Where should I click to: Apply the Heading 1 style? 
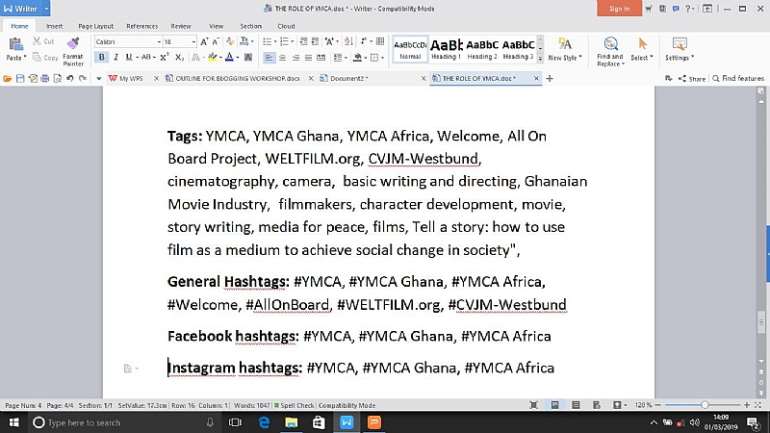(446, 50)
